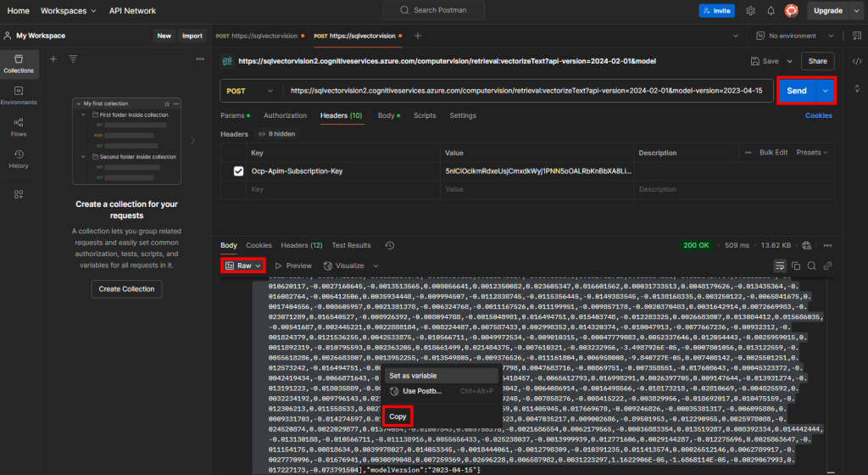868x475 pixels.
Task: Click the Send button
Action: point(797,91)
